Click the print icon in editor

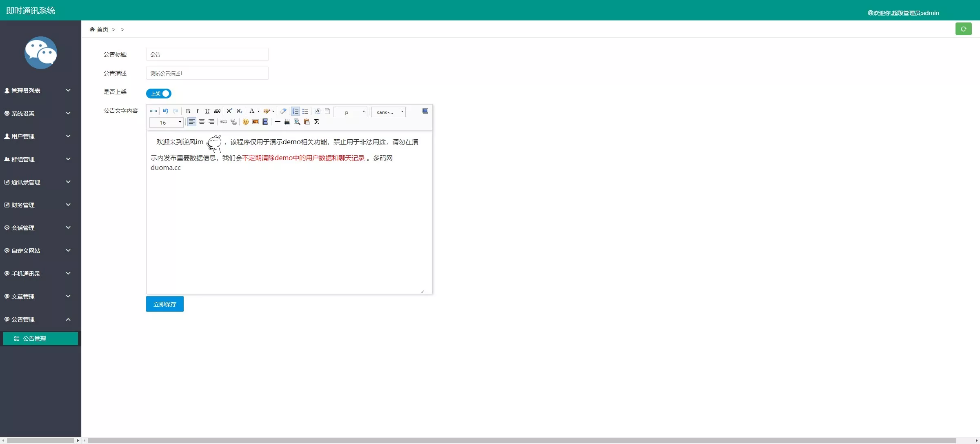(287, 122)
